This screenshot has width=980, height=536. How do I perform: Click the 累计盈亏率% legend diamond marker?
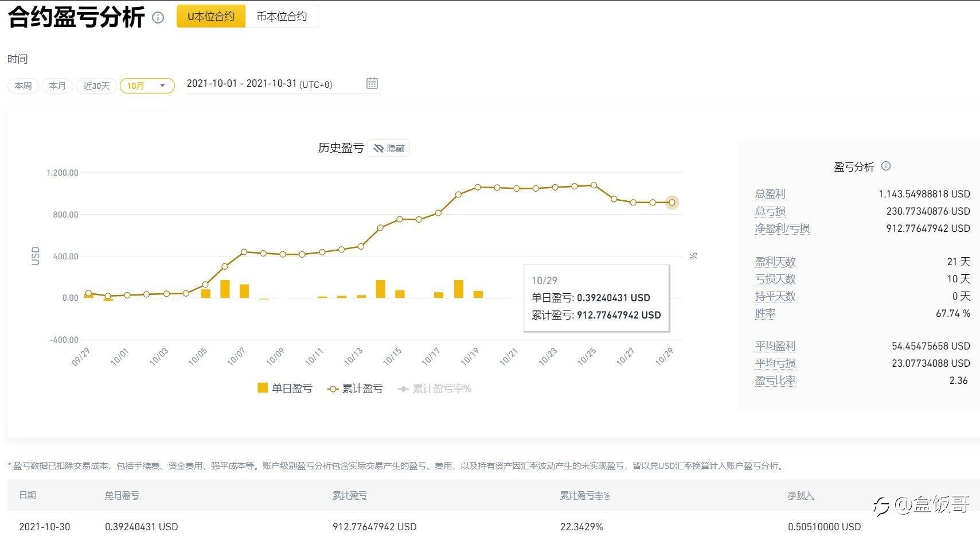(403, 389)
